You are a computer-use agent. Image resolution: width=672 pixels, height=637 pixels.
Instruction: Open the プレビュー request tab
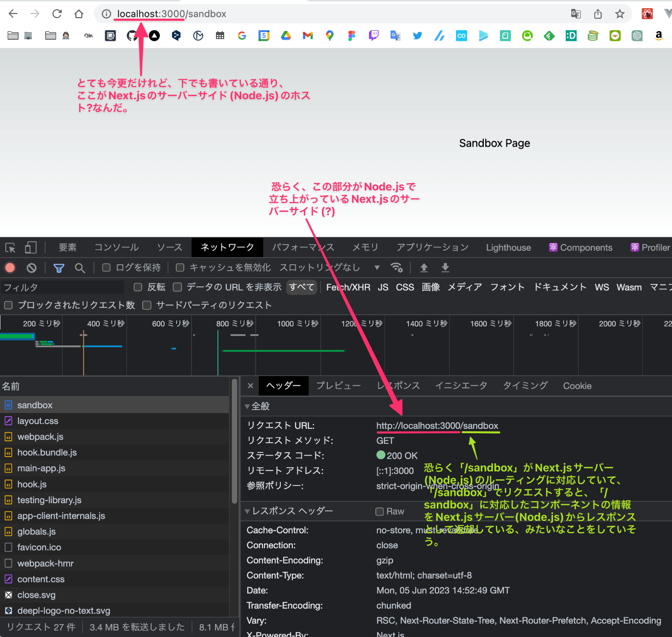[338, 386]
